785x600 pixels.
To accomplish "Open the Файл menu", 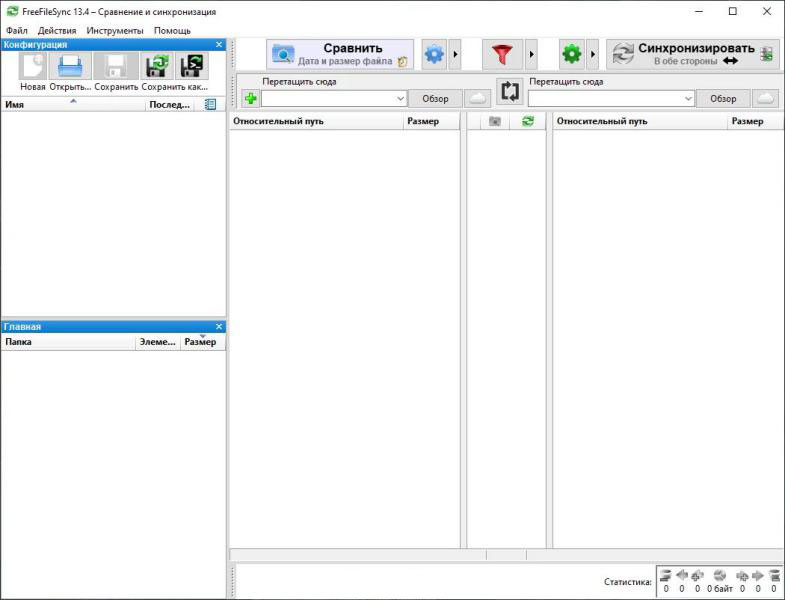I will (x=17, y=31).
